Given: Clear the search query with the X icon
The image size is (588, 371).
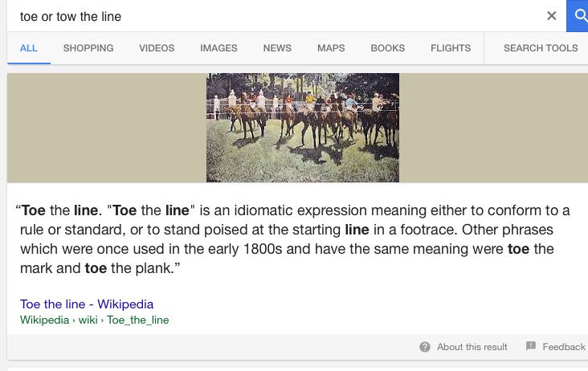Looking at the screenshot, I should [551, 16].
